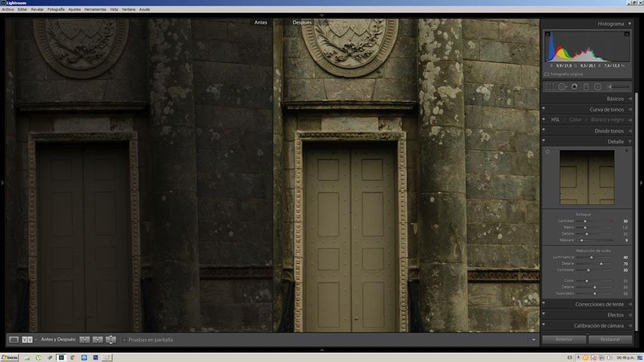Screen dimensions: 644x362
Task: Open the Revelar menu
Action: pos(37,9)
